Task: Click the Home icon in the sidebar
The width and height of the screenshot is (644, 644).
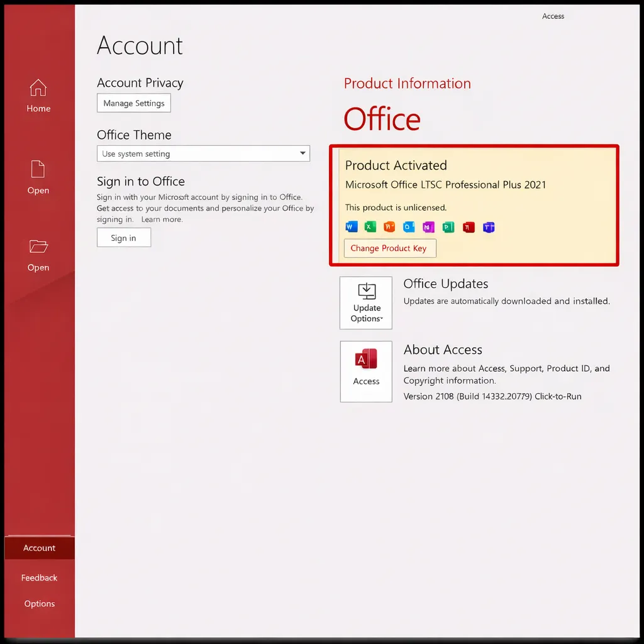Action: click(38, 88)
